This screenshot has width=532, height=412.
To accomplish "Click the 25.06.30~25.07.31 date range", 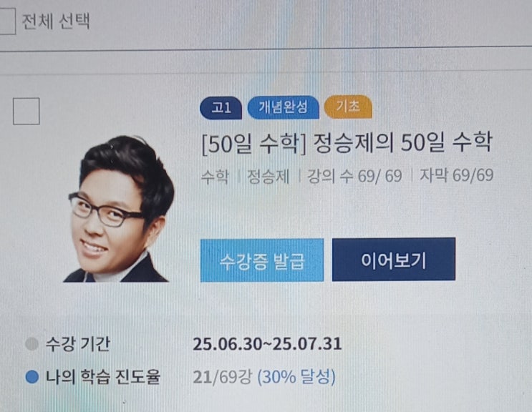I will pos(267,344).
